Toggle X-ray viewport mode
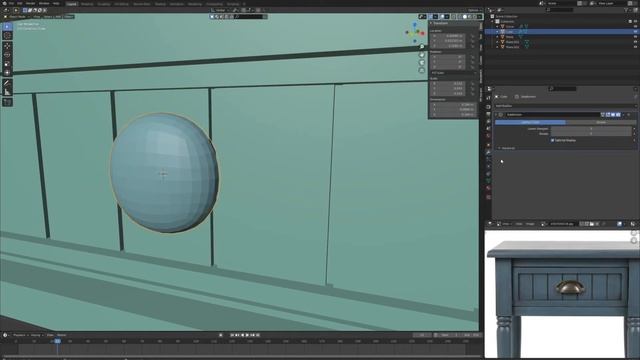The width and height of the screenshot is (640, 360). [453, 16]
